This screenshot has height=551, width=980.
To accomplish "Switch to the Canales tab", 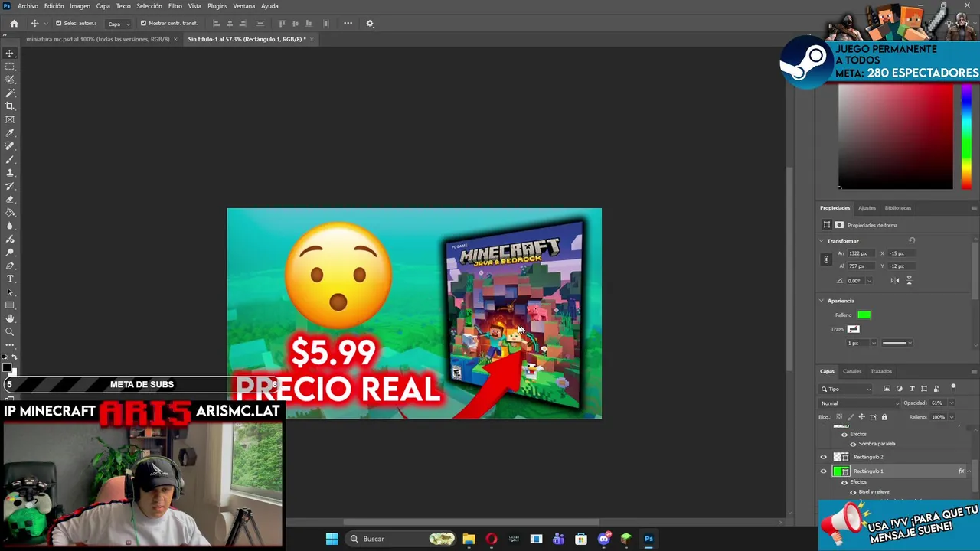I will pyautogui.click(x=852, y=371).
